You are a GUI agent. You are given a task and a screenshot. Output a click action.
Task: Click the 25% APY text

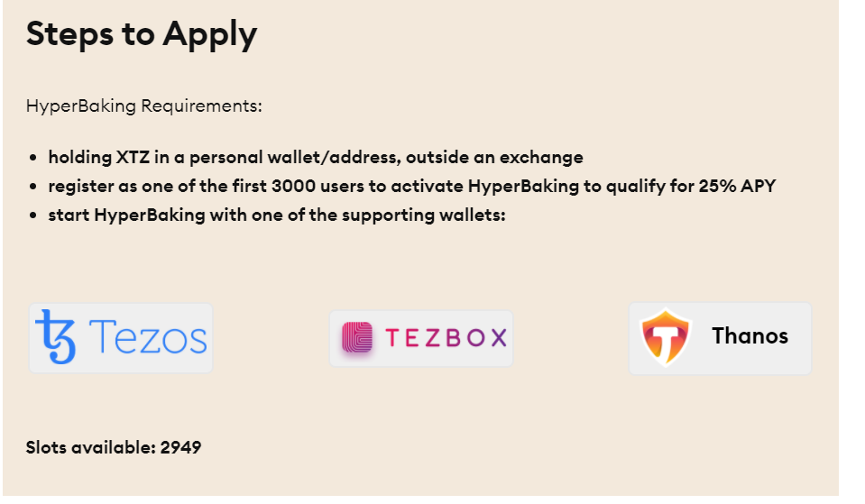(x=738, y=186)
